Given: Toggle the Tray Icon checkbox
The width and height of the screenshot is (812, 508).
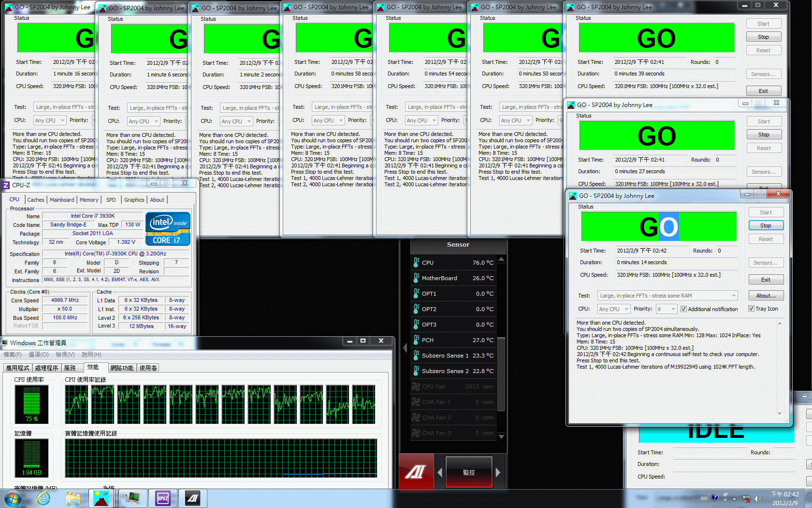Looking at the screenshot, I should point(751,309).
